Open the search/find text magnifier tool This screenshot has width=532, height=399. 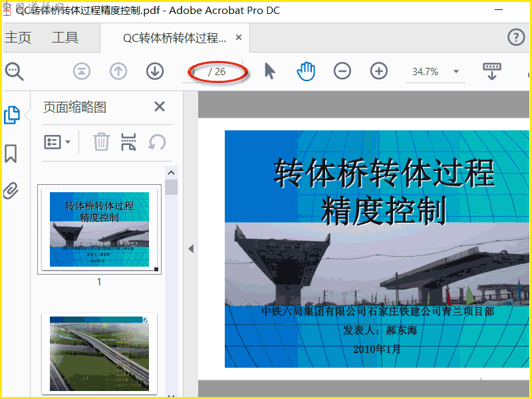pos(14,72)
